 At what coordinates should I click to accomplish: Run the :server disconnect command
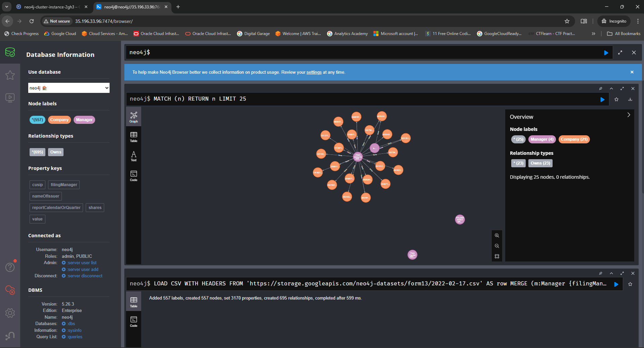[x=82, y=276]
